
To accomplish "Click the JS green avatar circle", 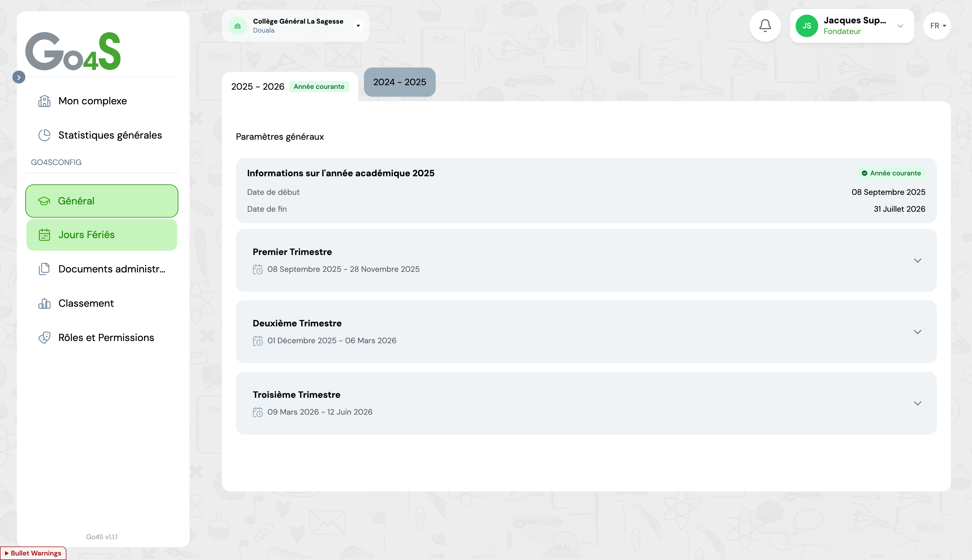I will [x=807, y=26].
